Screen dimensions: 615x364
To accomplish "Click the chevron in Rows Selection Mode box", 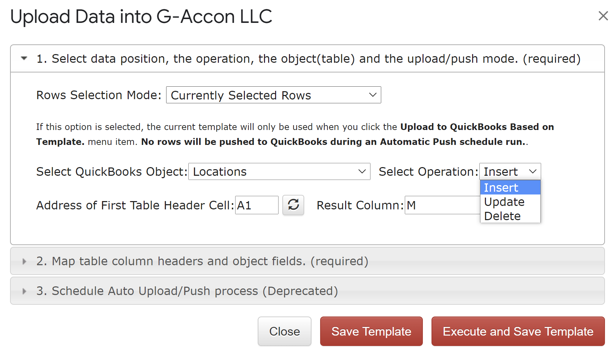I will point(373,95).
